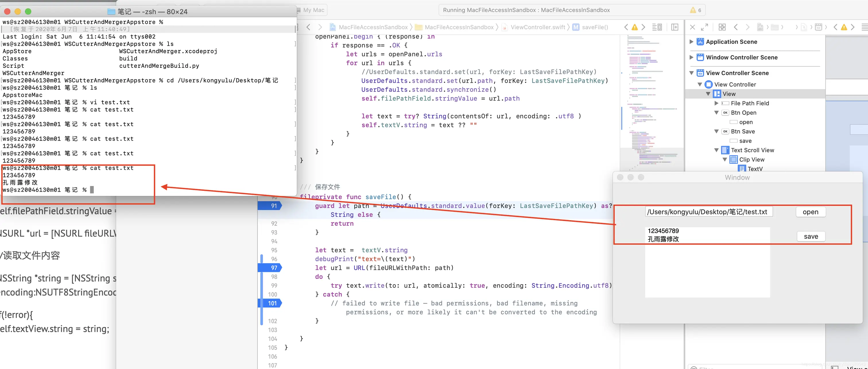Open related items grid menu
Screen dimensions: 868x369
[722, 27]
